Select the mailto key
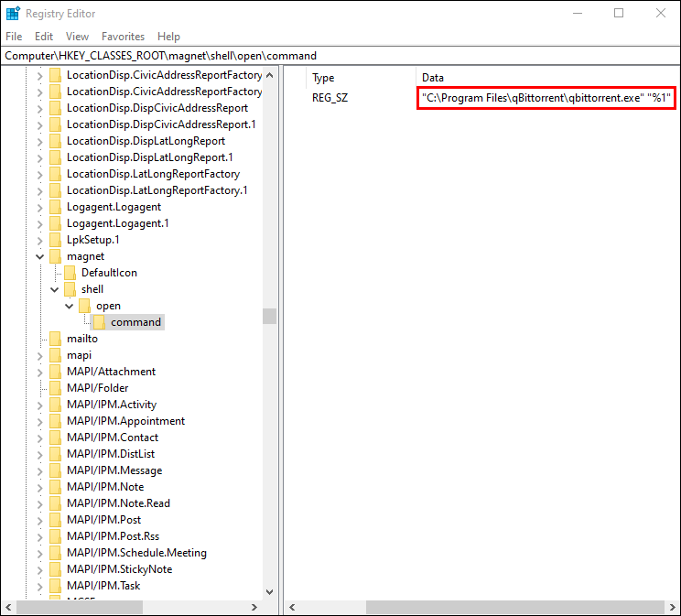This screenshot has height=616, width=681. pos(82,339)
